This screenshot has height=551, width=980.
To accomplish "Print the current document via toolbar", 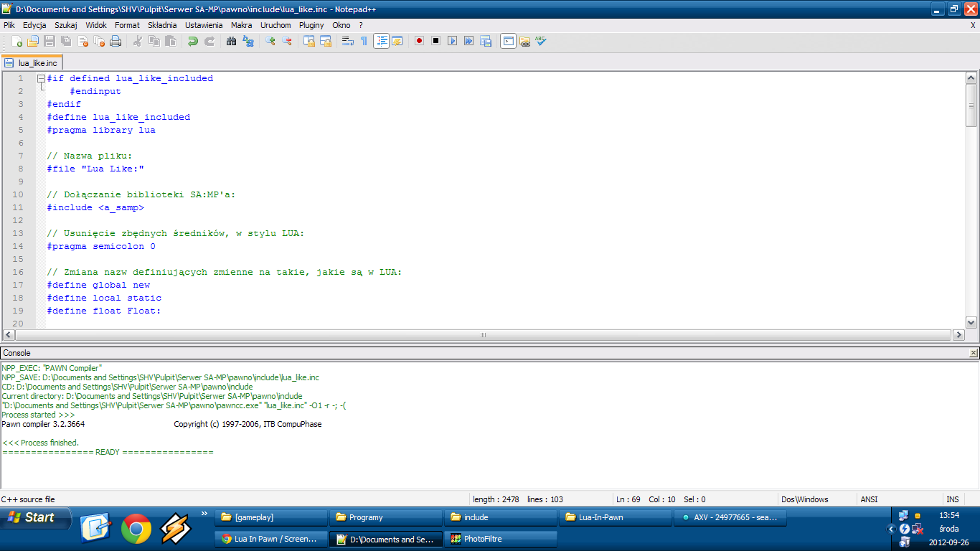I will click(116, 42).
